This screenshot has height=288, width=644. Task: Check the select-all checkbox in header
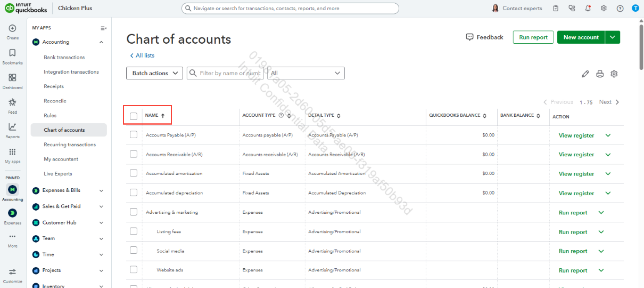coord(133,116)
